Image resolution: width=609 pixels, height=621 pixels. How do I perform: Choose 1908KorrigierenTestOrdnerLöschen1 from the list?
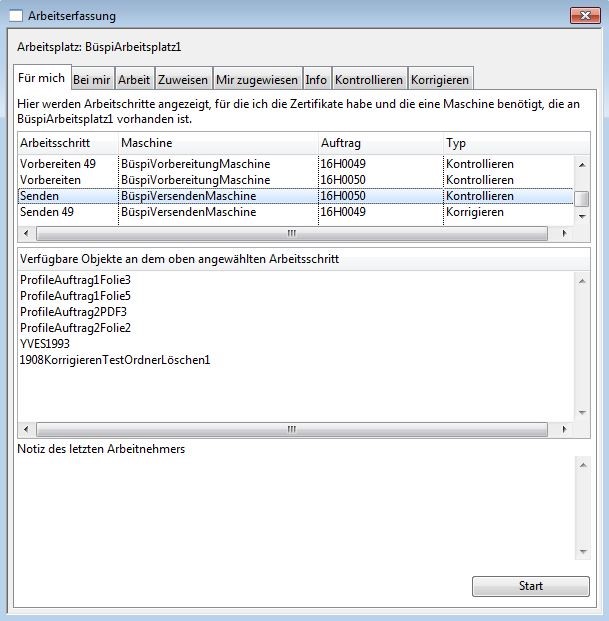point(115,360)
